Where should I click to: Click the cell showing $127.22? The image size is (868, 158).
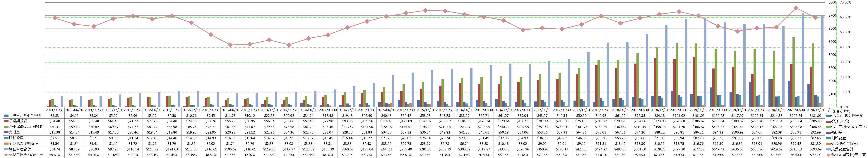(x=308, y=149)
